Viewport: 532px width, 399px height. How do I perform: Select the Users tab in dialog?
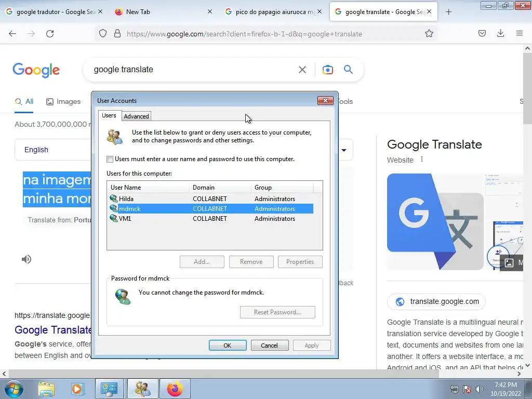coord(109,115)
